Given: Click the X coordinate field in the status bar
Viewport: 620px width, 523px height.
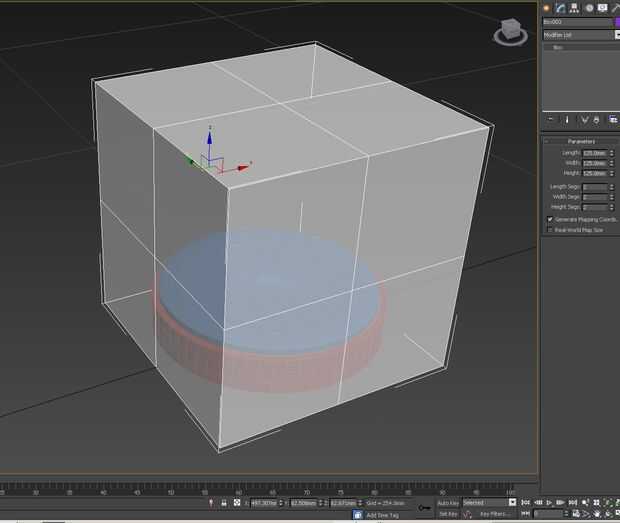Looking at the screenshot, I should 264,503.
